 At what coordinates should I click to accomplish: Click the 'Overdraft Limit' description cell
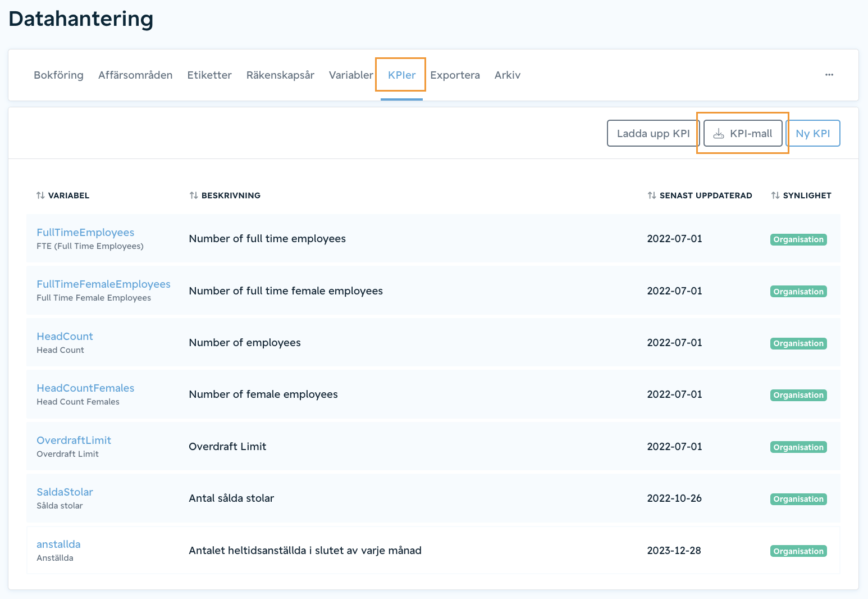click(227, 447)
